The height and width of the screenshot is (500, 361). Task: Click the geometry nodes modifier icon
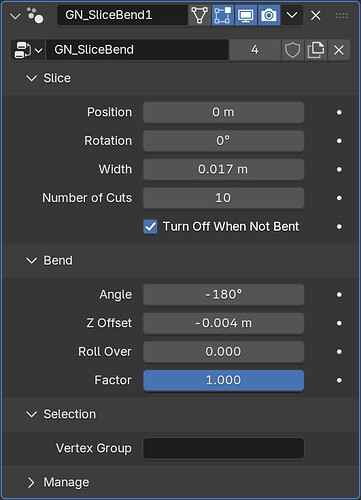click(x=35, y=15)
